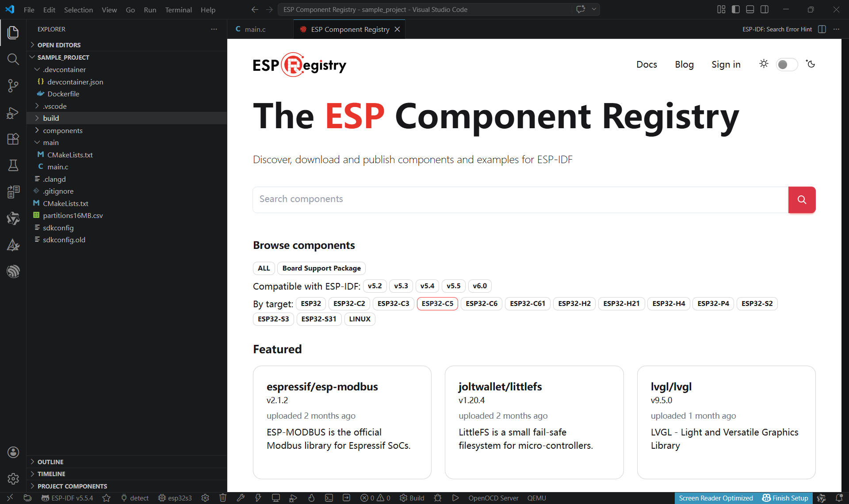
Task: Open the Docs link on registry page
Action: tap(646, 65)
